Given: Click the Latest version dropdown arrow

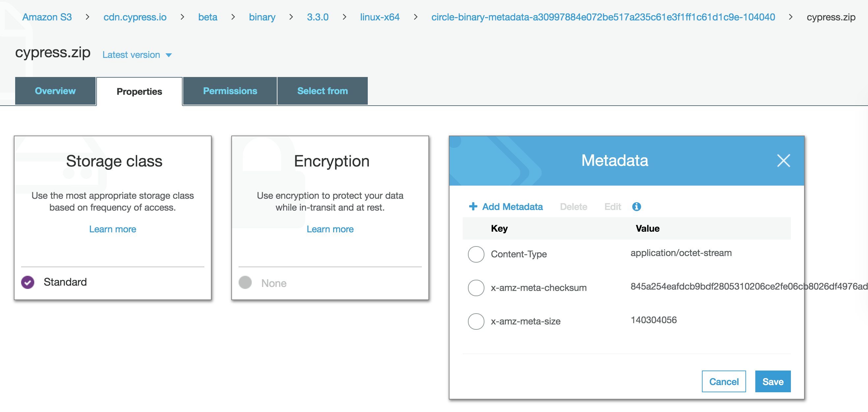Looking at the screenshot, I should [169, 55].
